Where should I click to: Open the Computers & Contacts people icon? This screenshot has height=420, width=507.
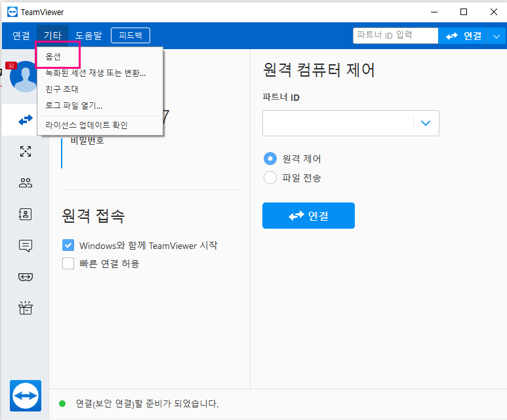coord(26,183)
